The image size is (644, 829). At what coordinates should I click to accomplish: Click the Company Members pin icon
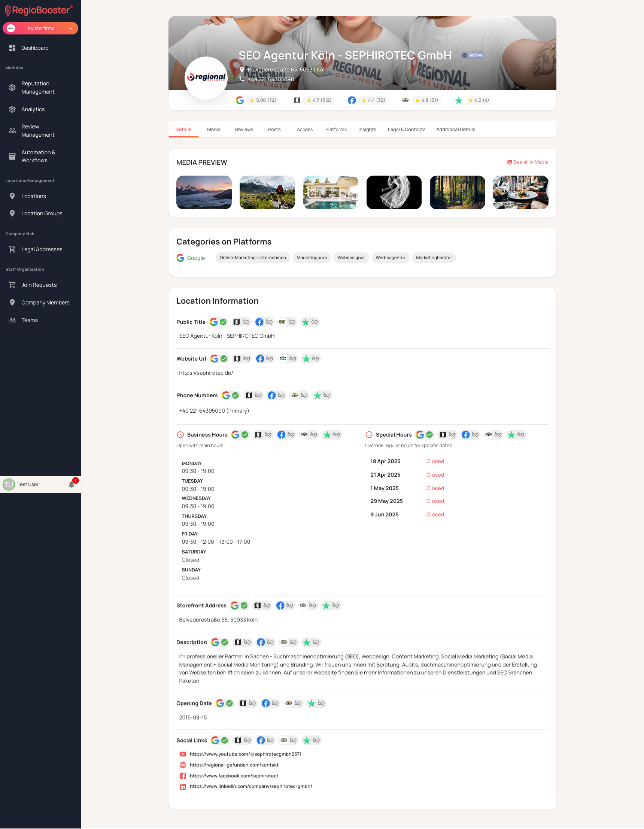[12, 303]
